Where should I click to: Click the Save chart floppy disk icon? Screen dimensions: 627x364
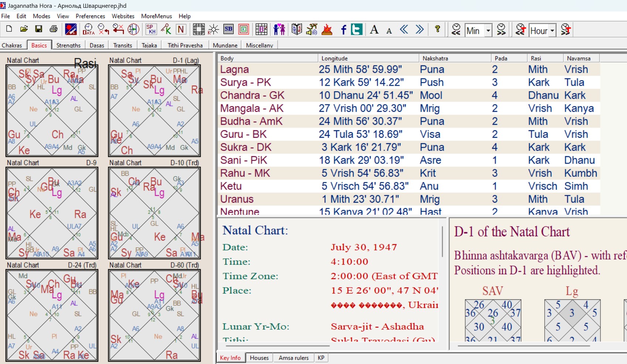coord(38,29)
